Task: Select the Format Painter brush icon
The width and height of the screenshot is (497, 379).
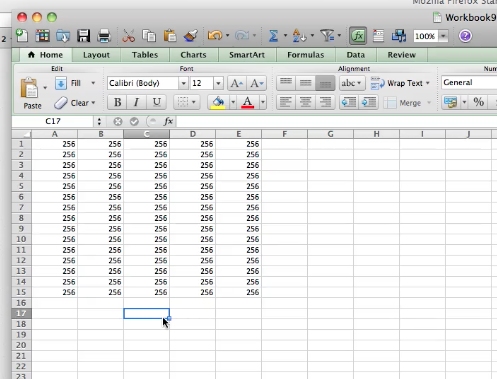Action: coord(190,36)
